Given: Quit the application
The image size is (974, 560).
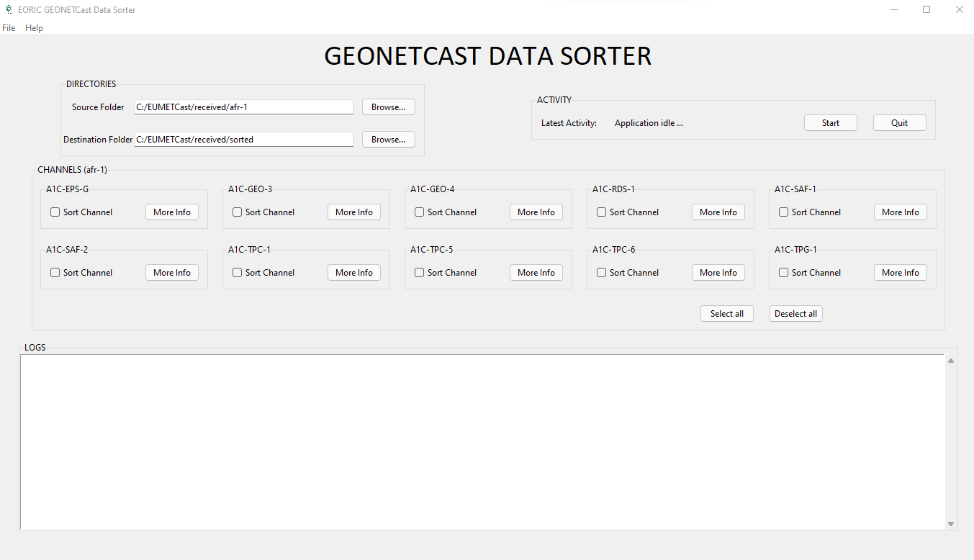Looking at the screenshot, I should [x=900, y=123].
